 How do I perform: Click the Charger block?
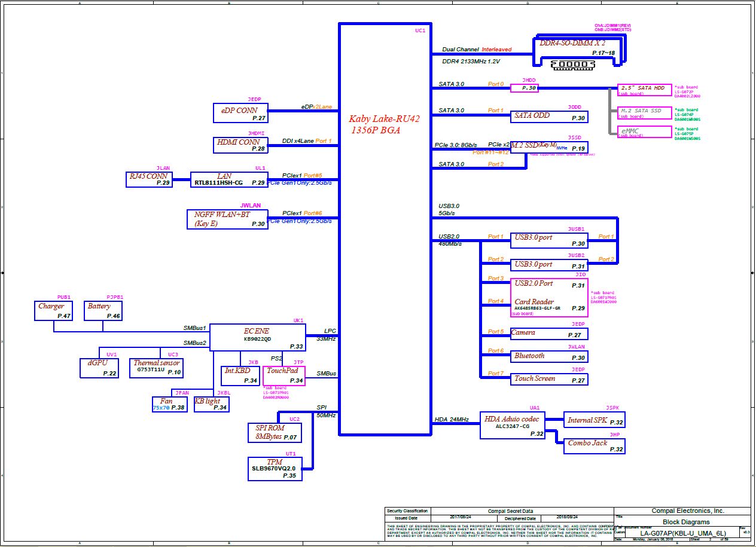click(x=53, y=311)
